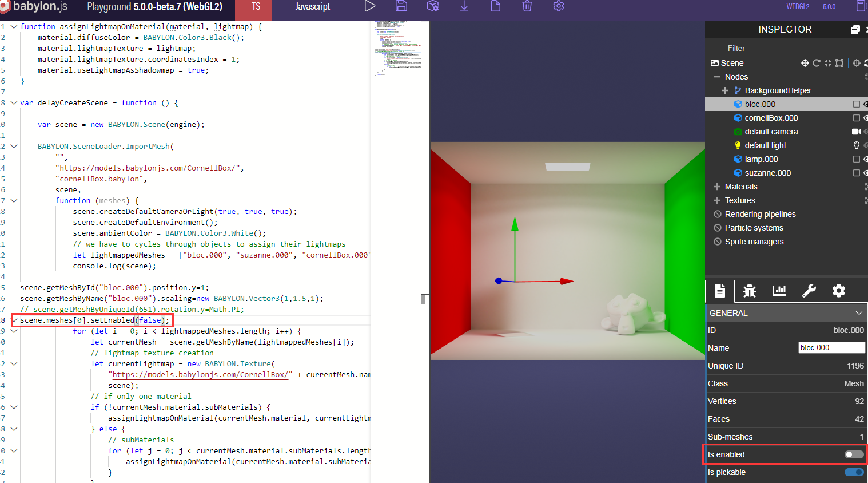Clear the code using the trash icon

coord(527,6)
